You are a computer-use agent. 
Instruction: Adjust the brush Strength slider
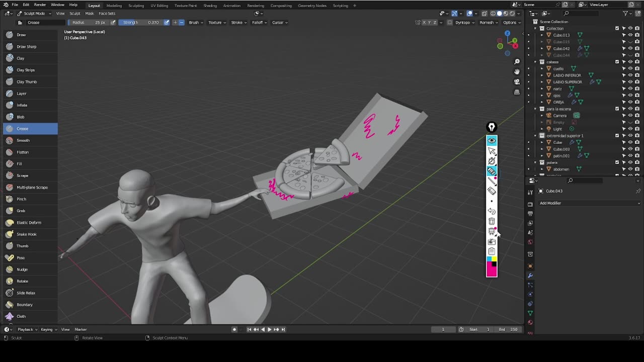[141, 23]
